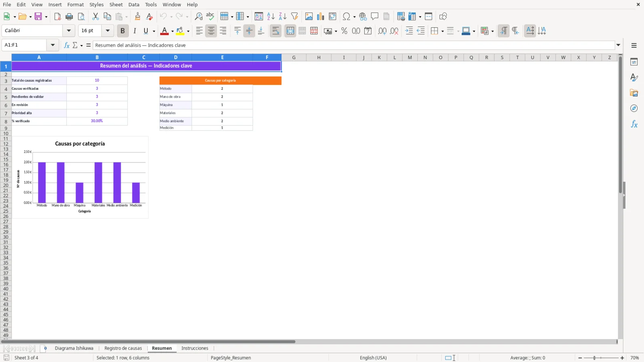Expand the formula bar arrow

coord(619,45)
